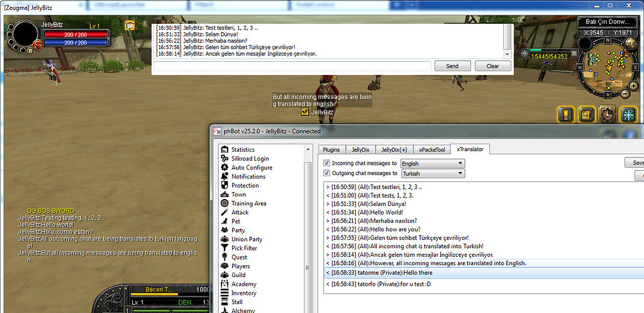The image size is (644, 313).
Task: Select the Auto Configure gear icon
Action: (x=225, y=168)
